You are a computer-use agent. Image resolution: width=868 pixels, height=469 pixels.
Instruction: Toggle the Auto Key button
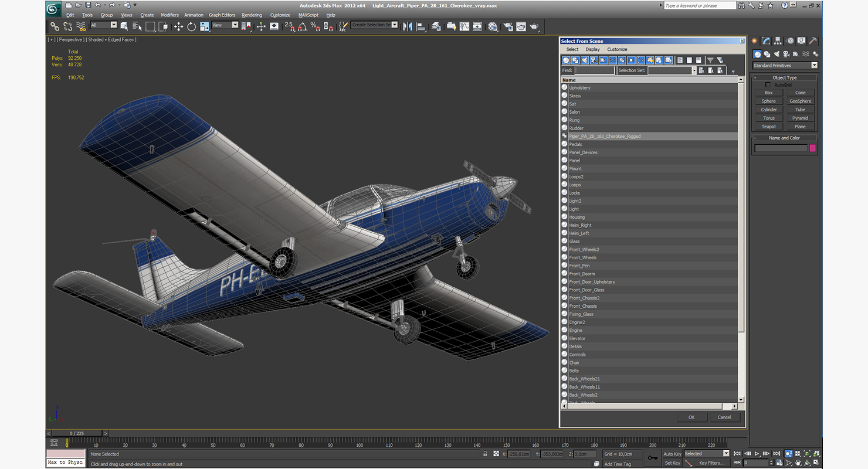(672, 454)
